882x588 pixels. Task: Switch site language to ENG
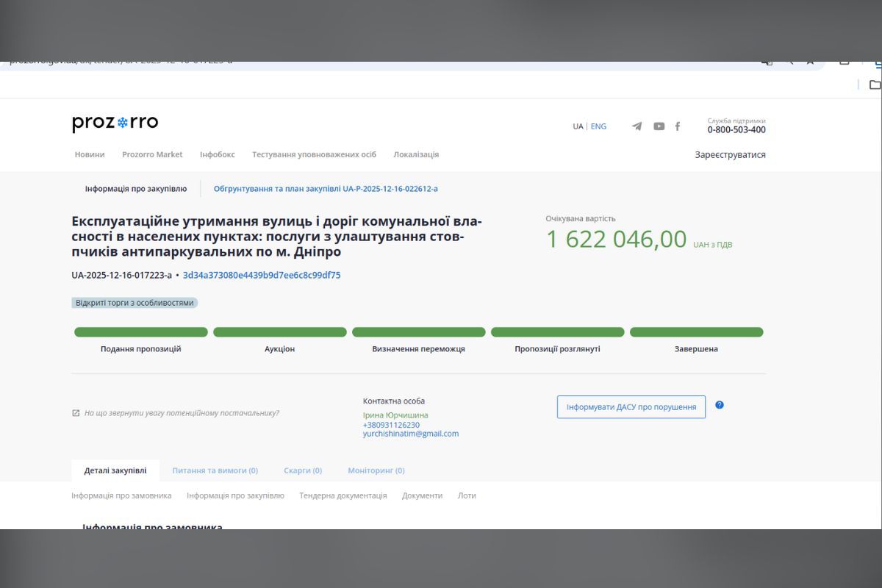(598, 126)
